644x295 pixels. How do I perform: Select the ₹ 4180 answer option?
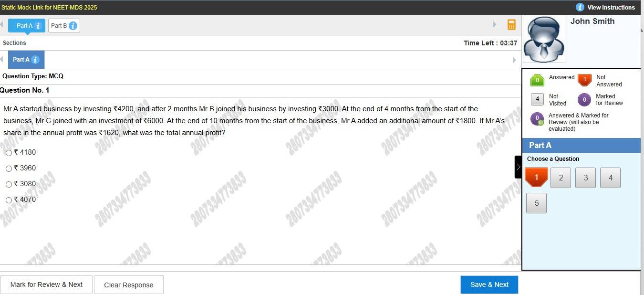click(x=9, y=153)
